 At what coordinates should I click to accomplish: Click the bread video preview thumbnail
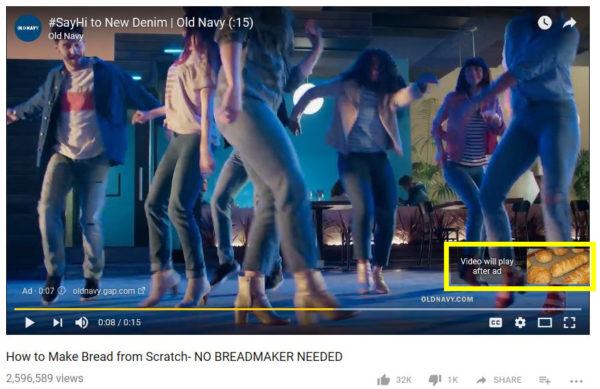click(x=558, y=266)
